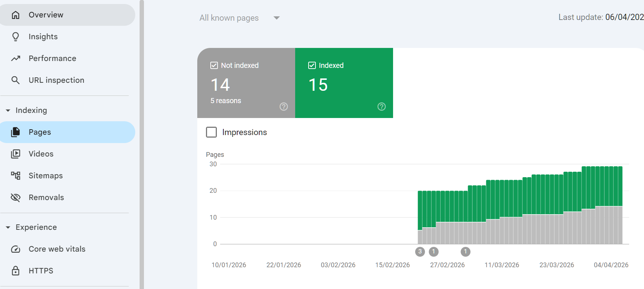Click the Videos play icon in sidebar

click(x=16, y=154)
